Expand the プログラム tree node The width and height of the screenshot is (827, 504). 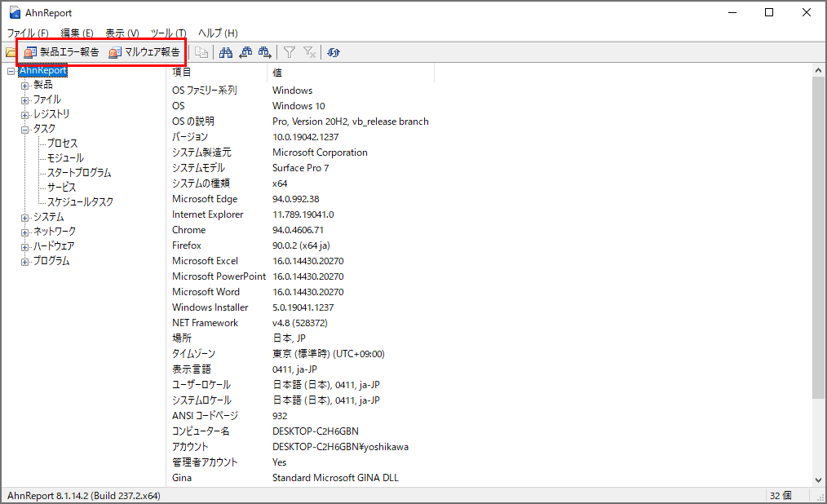[24, 262]
